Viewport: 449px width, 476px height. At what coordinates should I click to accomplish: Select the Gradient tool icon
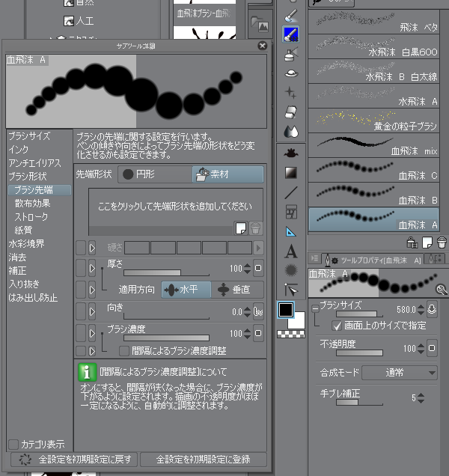[x=291, y=172]
